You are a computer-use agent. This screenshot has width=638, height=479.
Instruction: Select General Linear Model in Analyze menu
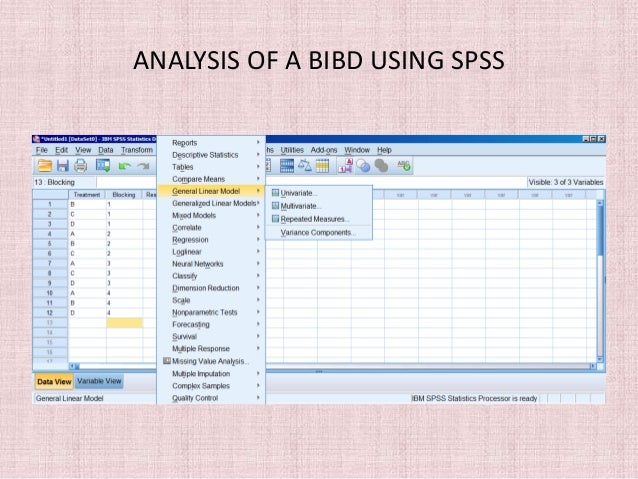pyautogui.click(x=211, y=191)
